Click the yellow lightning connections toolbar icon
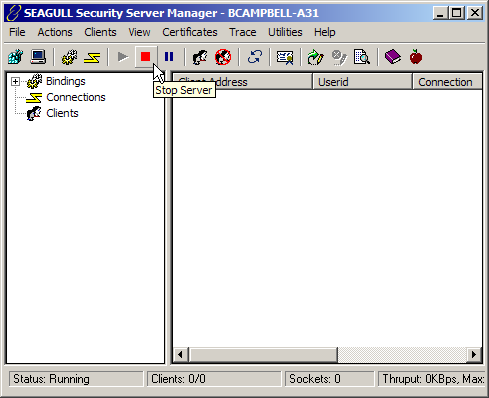Screen dimensions: 489x398 [x=92, y=58]
